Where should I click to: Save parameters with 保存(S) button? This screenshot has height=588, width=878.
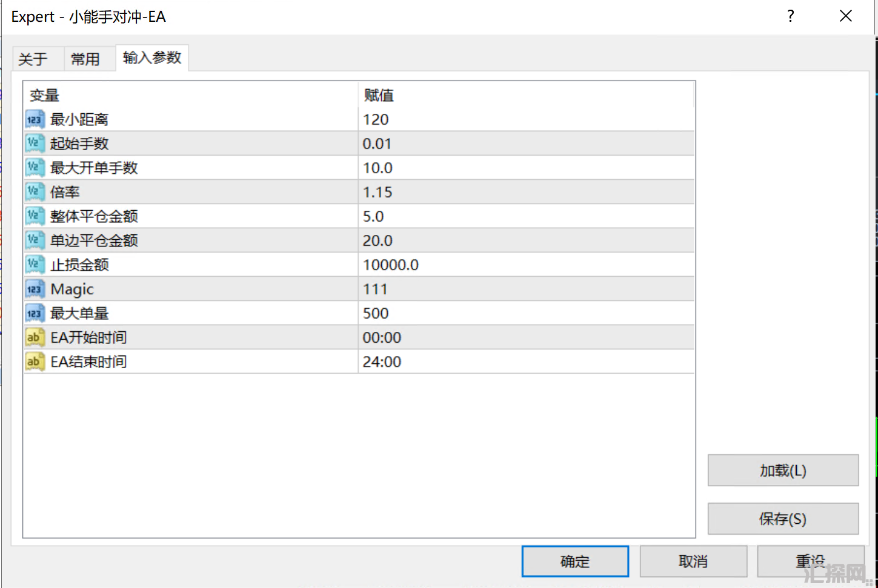[x=783, y=519]
